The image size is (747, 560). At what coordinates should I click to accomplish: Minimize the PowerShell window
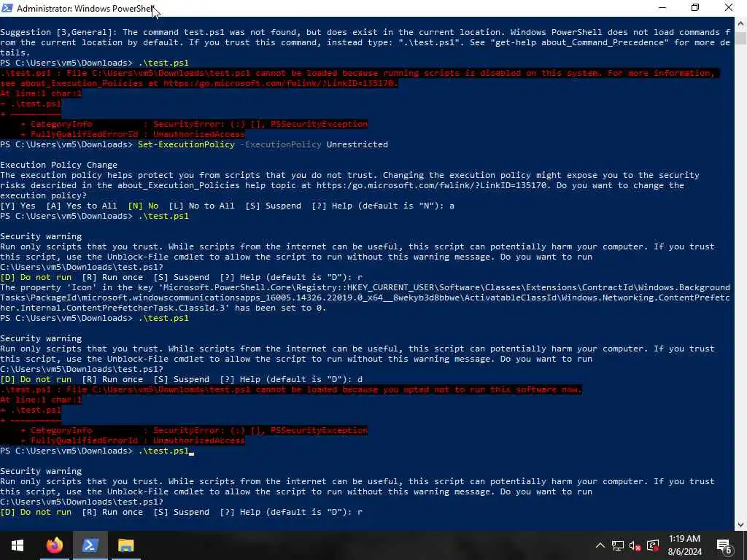tap(662, 8)
